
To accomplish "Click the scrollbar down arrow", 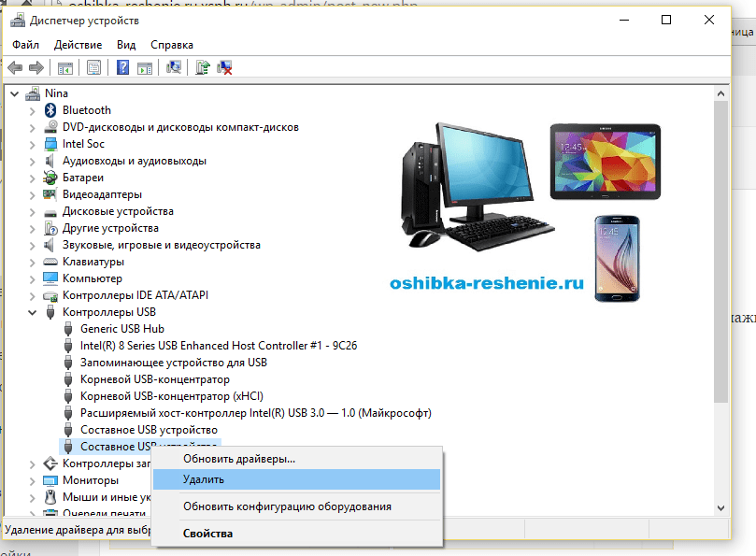I will coord(720,507).
